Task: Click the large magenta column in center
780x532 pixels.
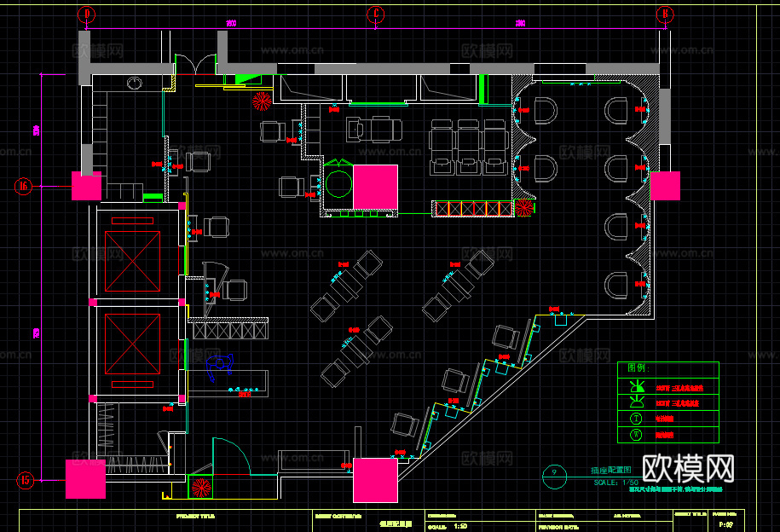Action: [x=375, y=187]
